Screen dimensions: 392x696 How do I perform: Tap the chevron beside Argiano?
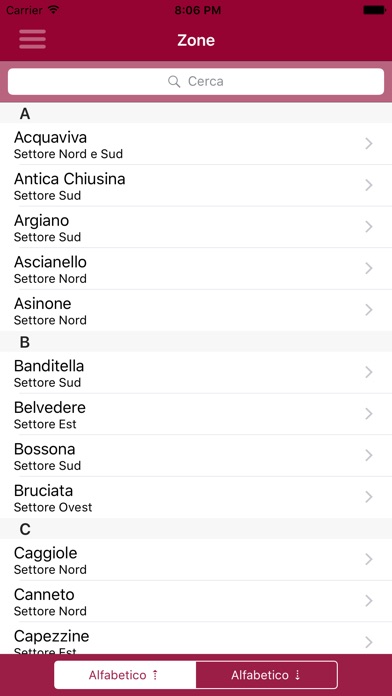click(x=368, y=227)
